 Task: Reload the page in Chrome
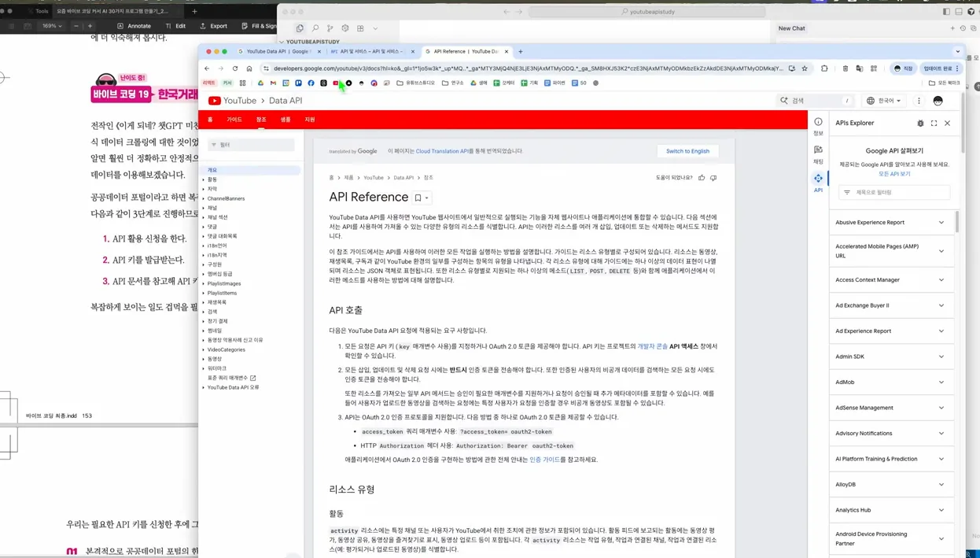point(234,68)
